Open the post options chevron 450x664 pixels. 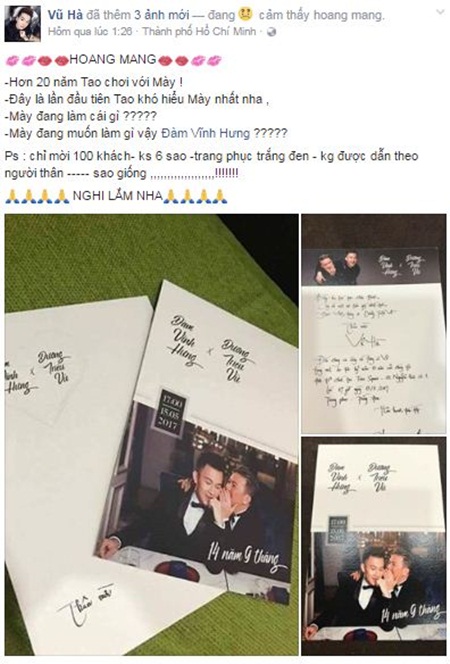[440, 12]
